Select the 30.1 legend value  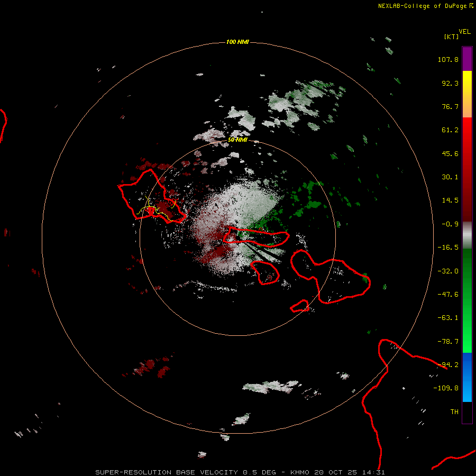[450, 177]
